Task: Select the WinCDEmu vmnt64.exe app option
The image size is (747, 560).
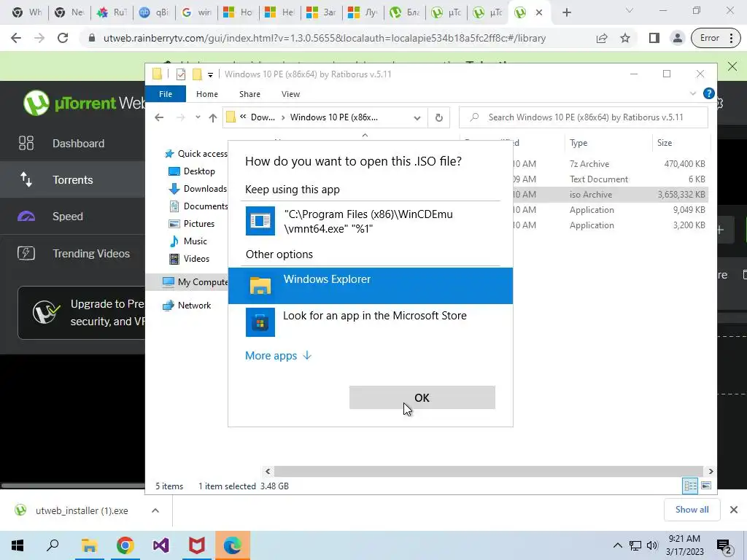Action: [x=370, y=222]
